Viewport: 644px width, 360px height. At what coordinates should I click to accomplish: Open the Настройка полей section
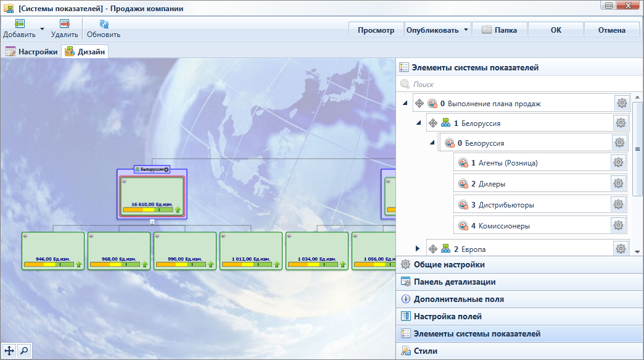tap(519, 316)
